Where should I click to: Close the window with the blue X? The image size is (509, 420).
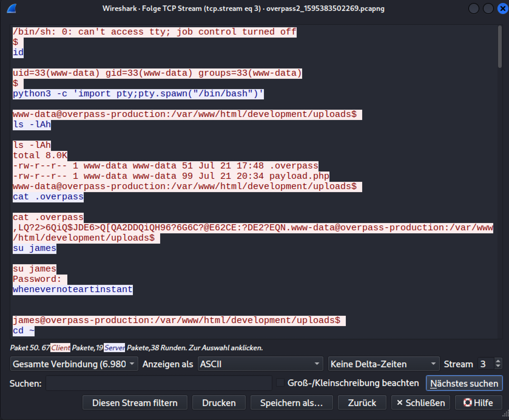coord(503,8)
